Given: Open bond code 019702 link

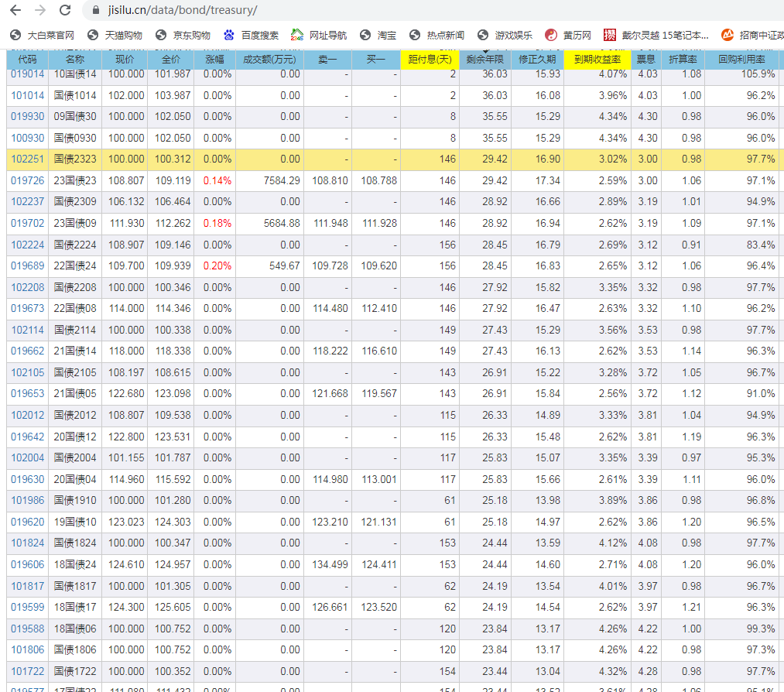Looking at the screenshot, I should [27, 223].
